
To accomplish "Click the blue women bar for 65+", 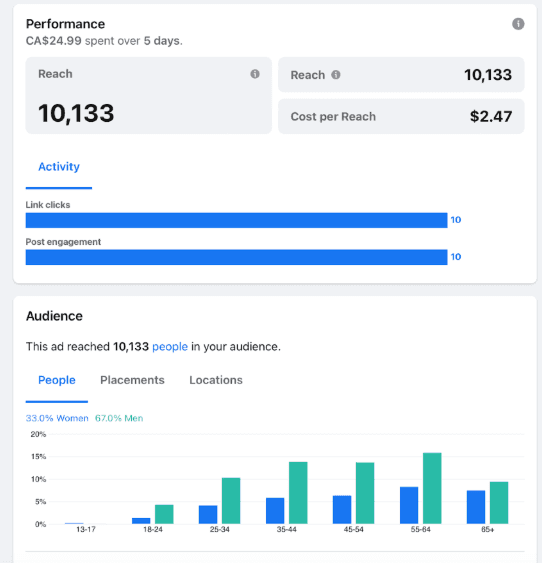I will 476,507.
